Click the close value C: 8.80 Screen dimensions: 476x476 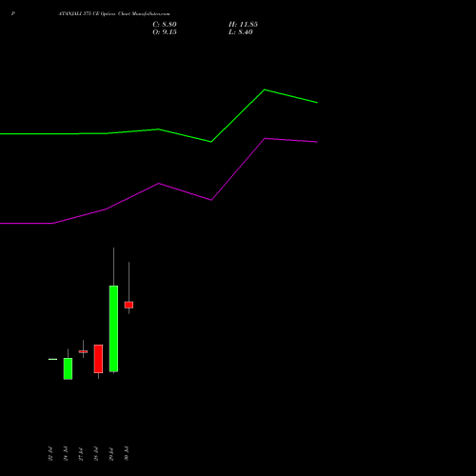tap(165, 25)
